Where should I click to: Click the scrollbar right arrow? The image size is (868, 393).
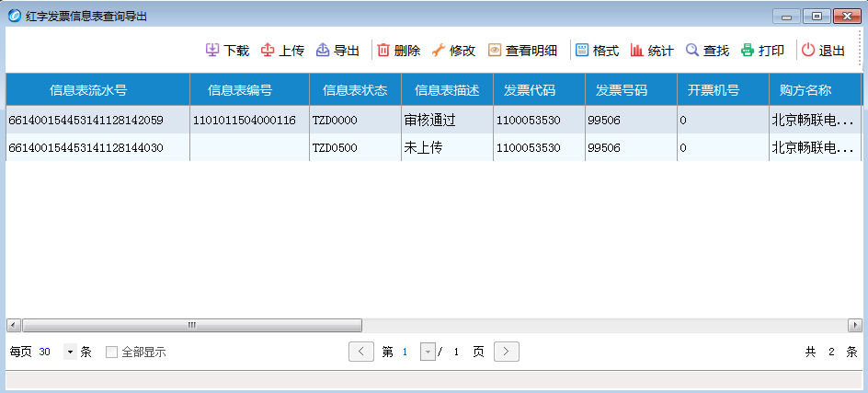(x=855, y=326)
